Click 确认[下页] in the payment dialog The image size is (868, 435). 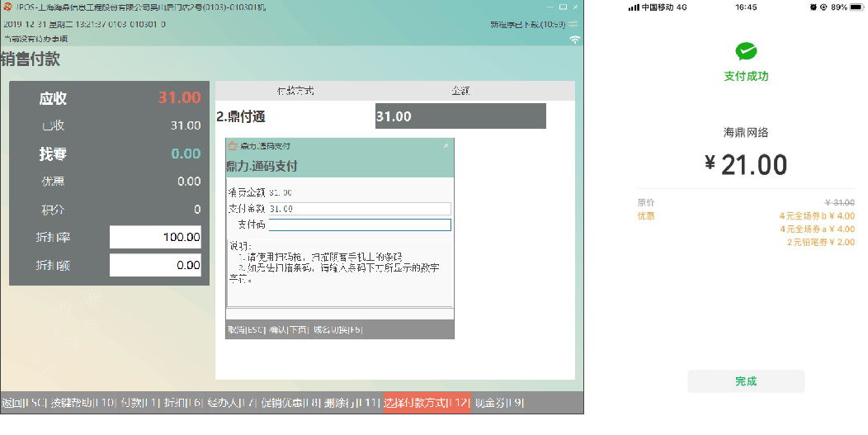(x=288, y=330)
